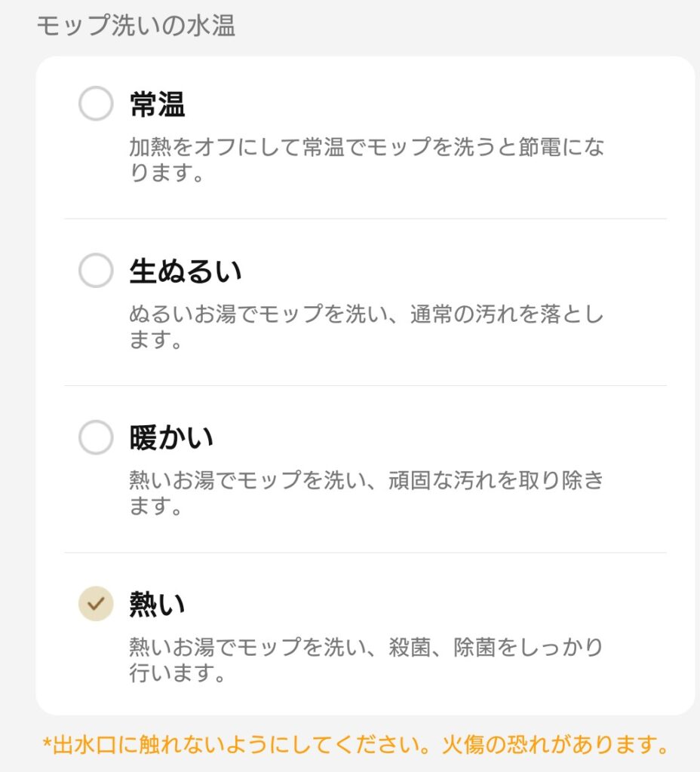Select the 常温 radio button
Viewport: 700px width, 772px height.
[96, 104]
